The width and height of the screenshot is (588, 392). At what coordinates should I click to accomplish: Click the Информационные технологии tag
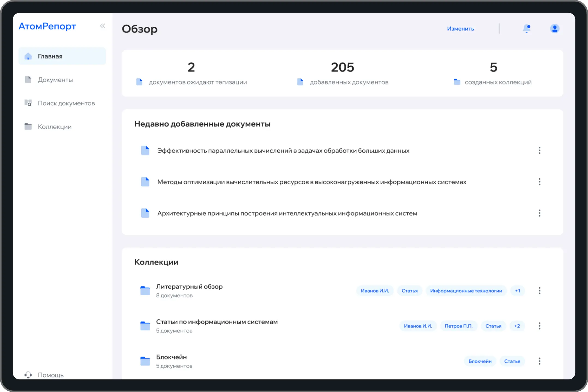click(x=466, y=291)
